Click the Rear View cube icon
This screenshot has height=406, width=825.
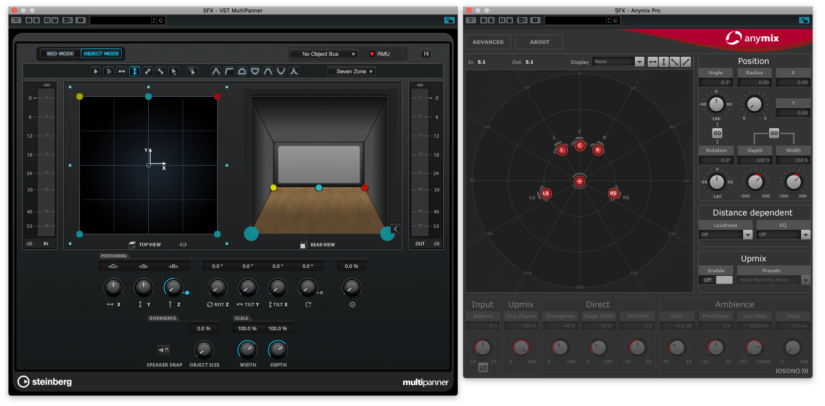click(303, 244)
